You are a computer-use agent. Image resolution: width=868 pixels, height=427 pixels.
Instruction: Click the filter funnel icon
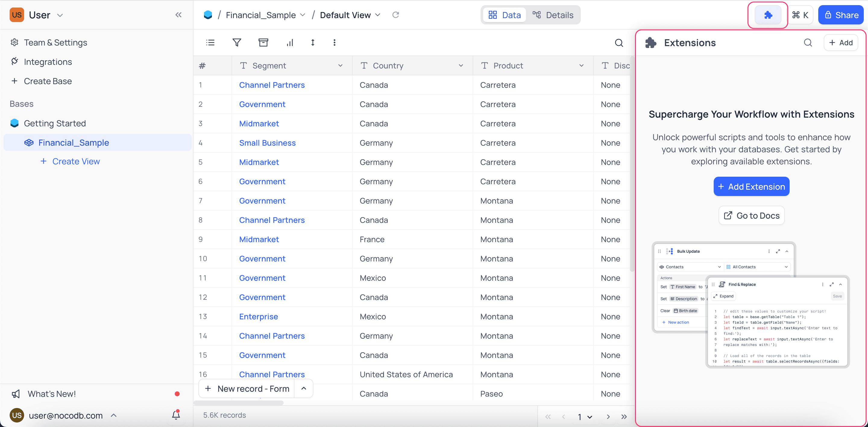coord(237,43)
